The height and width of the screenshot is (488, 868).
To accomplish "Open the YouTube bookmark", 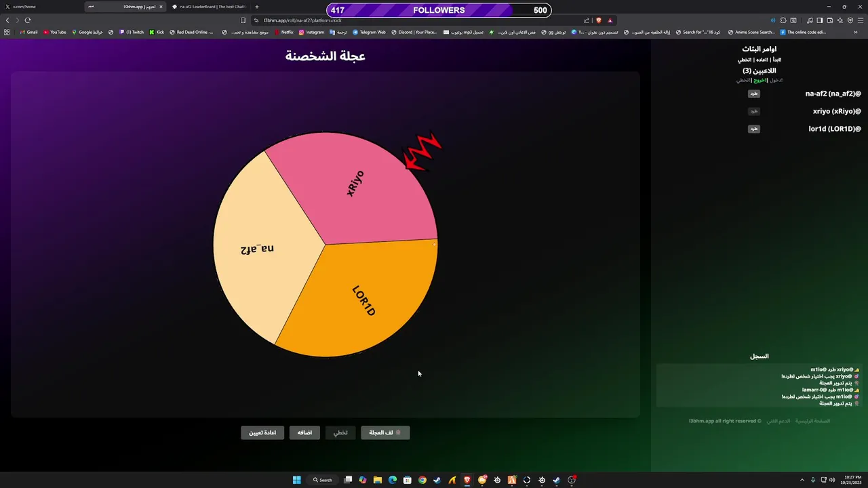I will [x=55, y=32].
